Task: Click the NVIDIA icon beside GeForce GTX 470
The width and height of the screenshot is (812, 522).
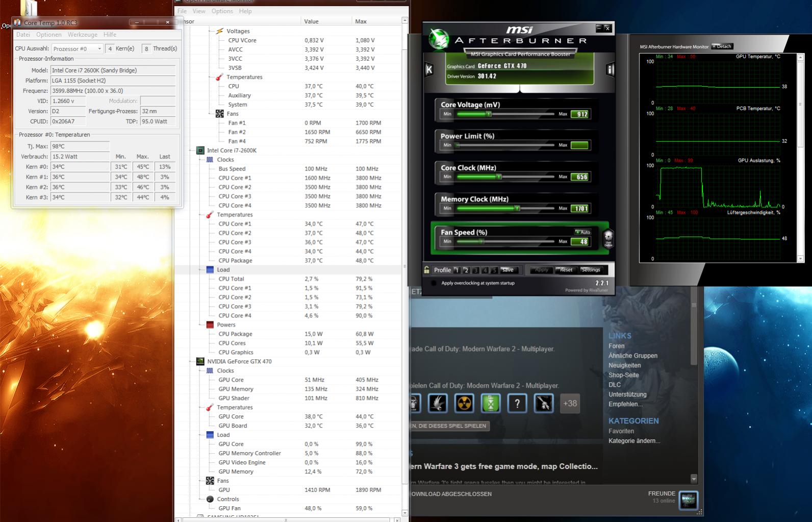Action: (200, 361)
